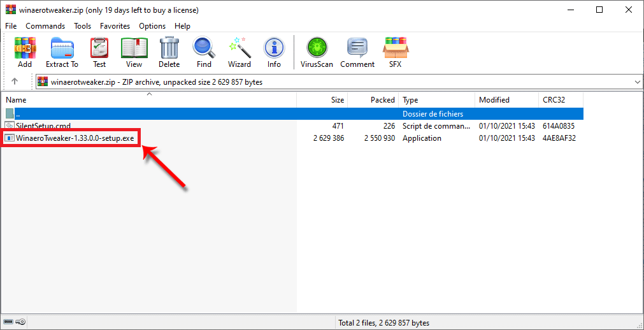The height and width of the screenshot is (330, 644).
Task: Click the 'Script de comman...' type cell
Action: (x=435, y=126)
